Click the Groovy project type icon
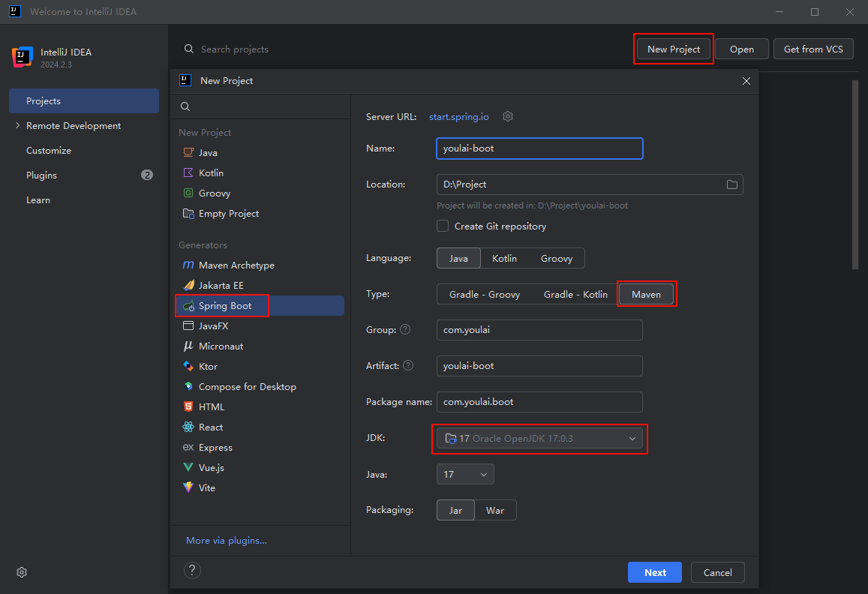868x594 pixels. click(188, 193)
